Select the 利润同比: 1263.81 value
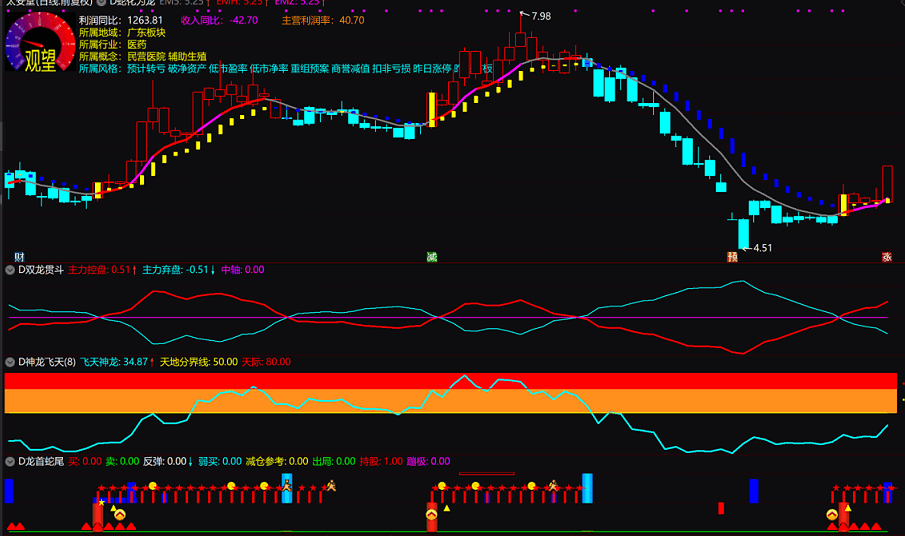 pos(121,20)
